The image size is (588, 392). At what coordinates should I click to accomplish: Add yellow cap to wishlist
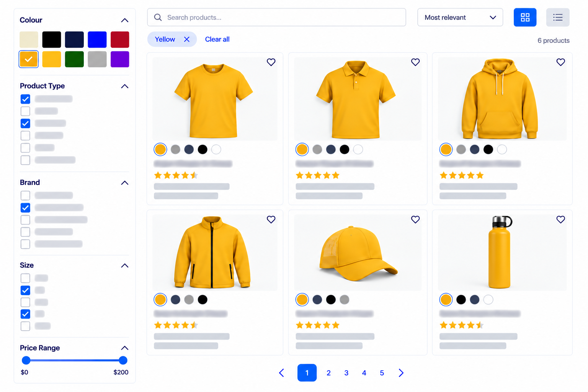click(x=415, y=219)
